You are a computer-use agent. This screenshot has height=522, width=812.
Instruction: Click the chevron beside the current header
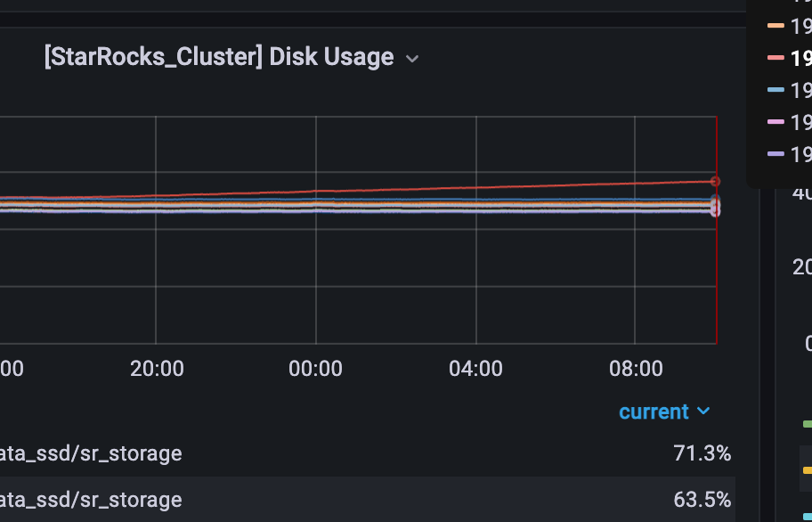coord(703,412)
